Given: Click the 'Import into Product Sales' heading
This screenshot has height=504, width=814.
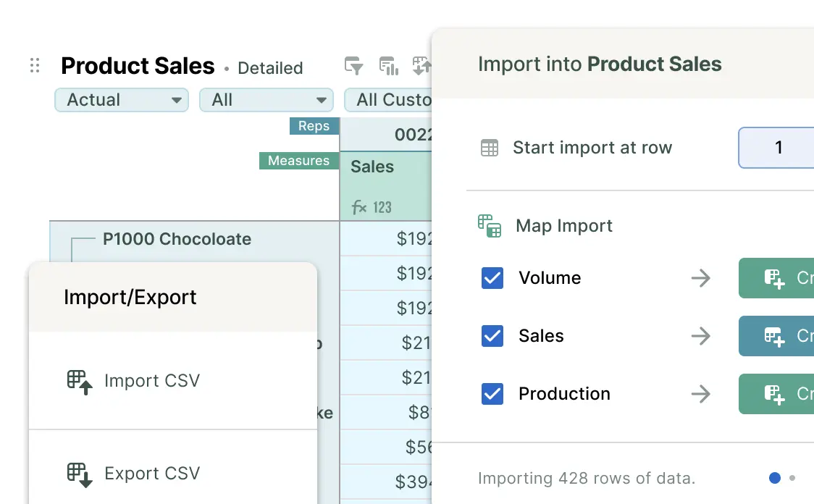Looking at the screenshot, I should [600, 64].
